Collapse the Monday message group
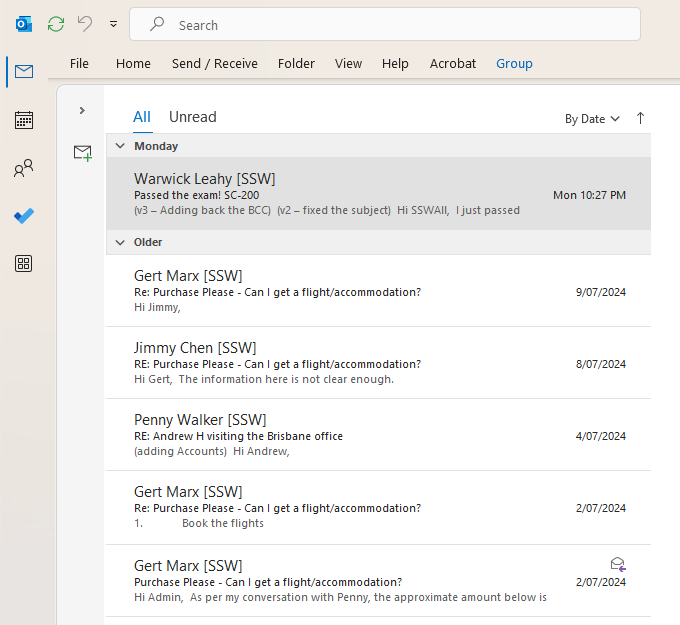This screenshot has height=625, width=680. (120, 146)
